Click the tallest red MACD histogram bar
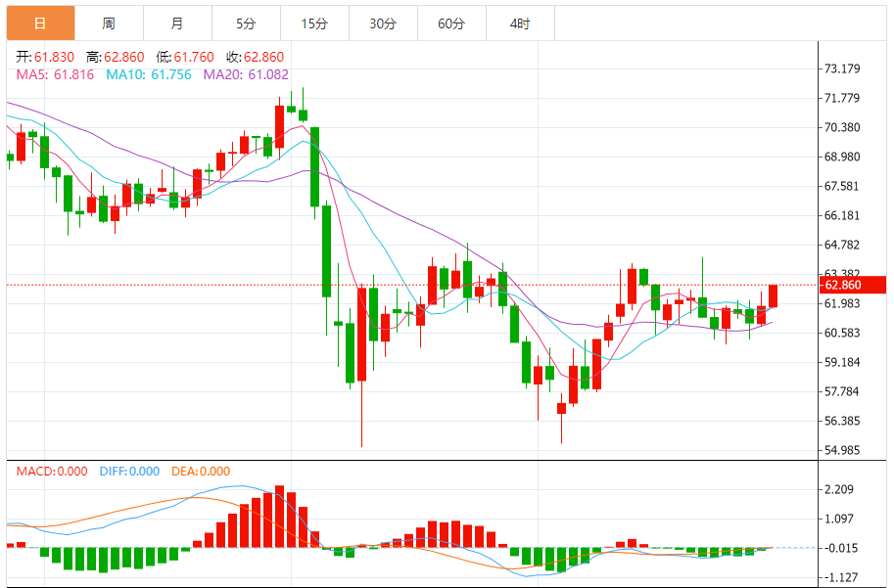 [279, 517]
